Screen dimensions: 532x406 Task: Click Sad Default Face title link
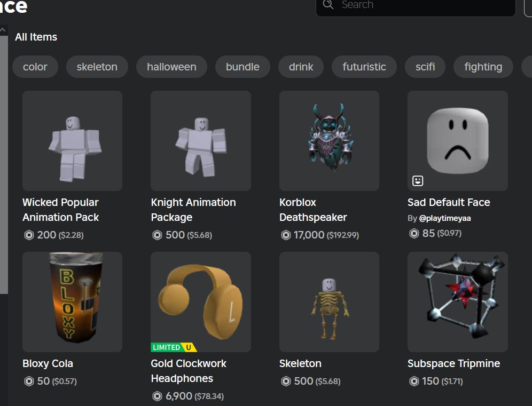pyautogui.click(x=449, y=202)
